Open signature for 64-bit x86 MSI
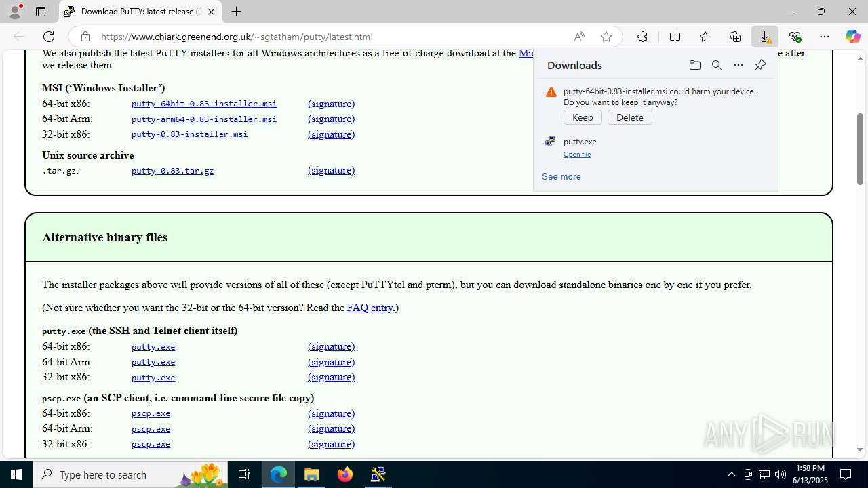The height and width of the screenshot is (488, 868). coord(332,104)
